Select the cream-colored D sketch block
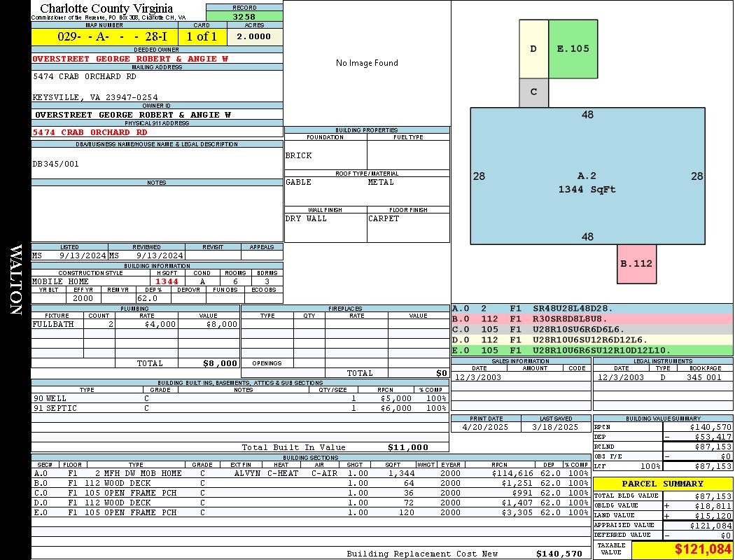 click(533, 49)
